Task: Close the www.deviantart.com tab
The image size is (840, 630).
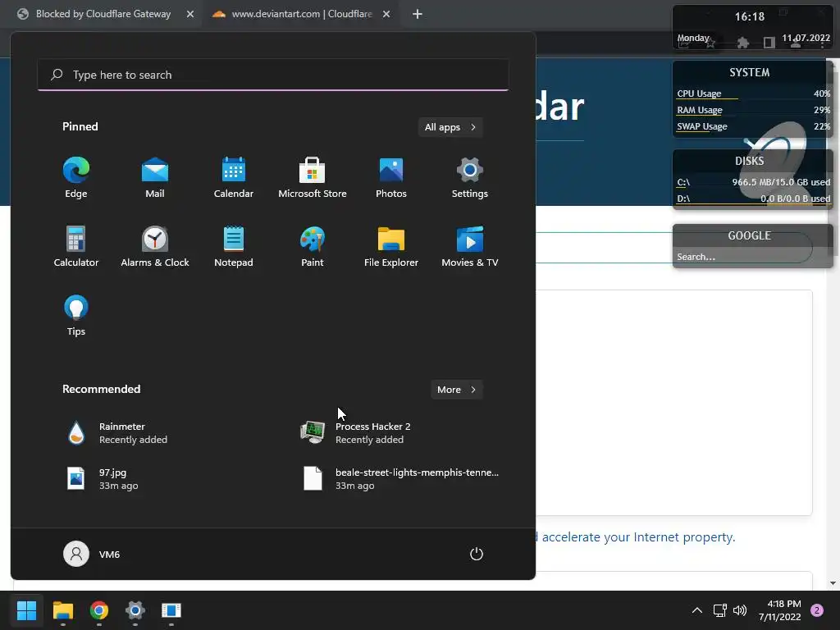Action: click(x=386, y=14)
